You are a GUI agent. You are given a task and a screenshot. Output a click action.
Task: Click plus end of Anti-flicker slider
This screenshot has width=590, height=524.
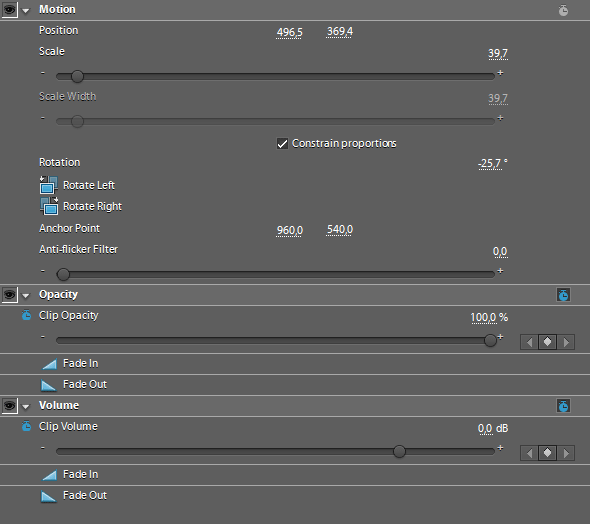tap(500, 270)
